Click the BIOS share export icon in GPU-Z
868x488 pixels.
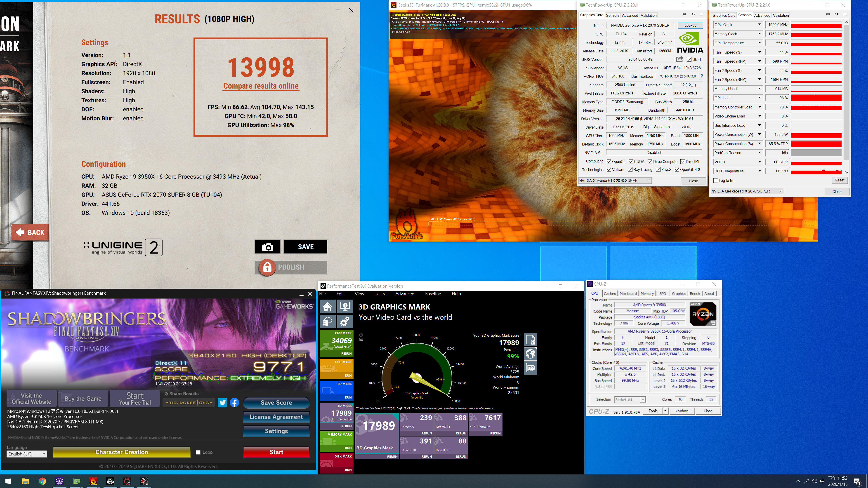679,59
